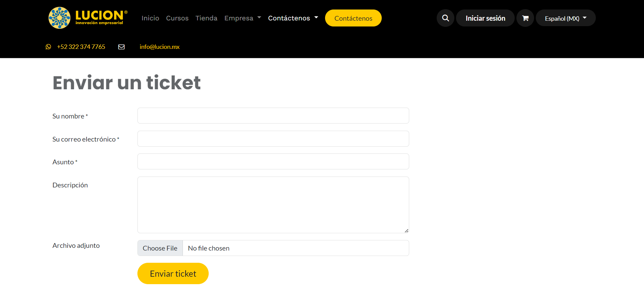644x294 pixels.
Task: Click the Choose File button
Action: 160,248
